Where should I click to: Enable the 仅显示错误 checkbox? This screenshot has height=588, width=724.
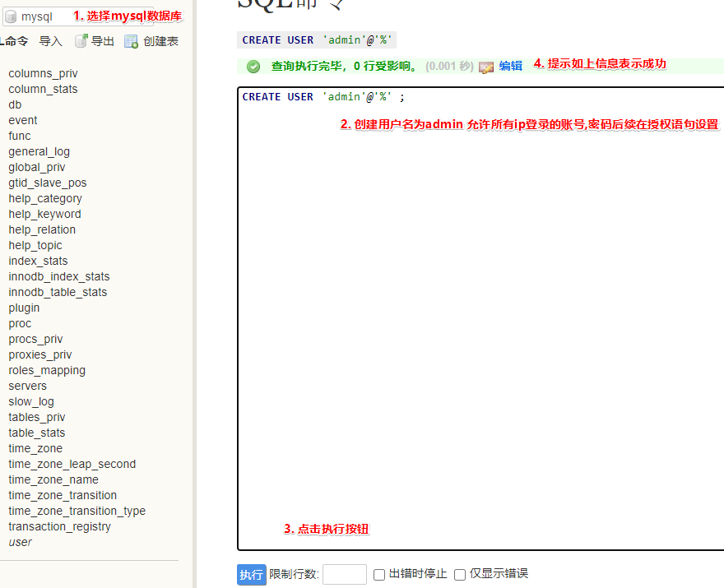(x=460, y=575)
